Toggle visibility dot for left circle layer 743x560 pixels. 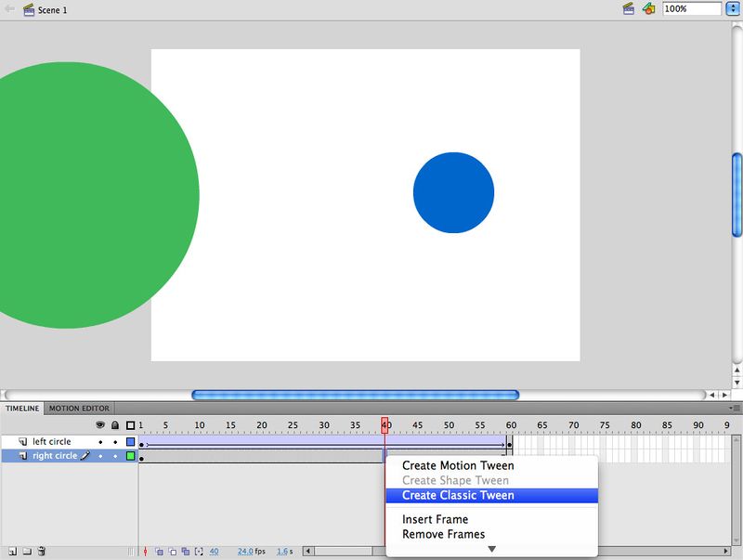(100, 442)
